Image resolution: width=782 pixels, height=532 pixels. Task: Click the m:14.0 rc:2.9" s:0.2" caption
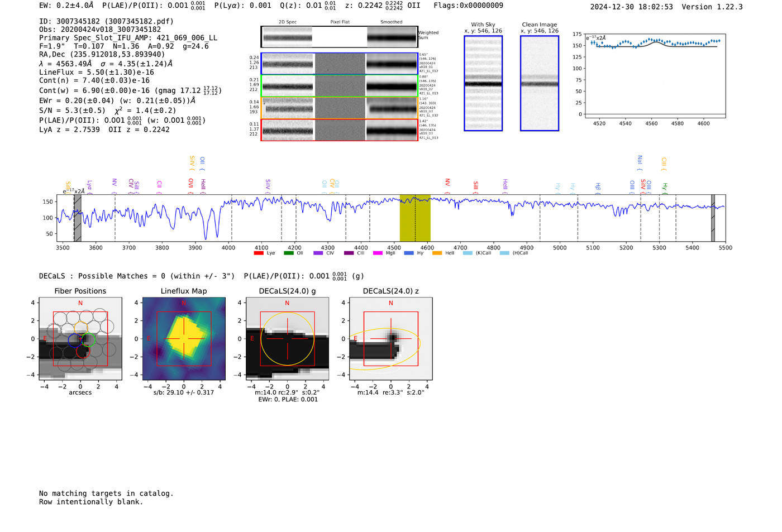point(287,392)
